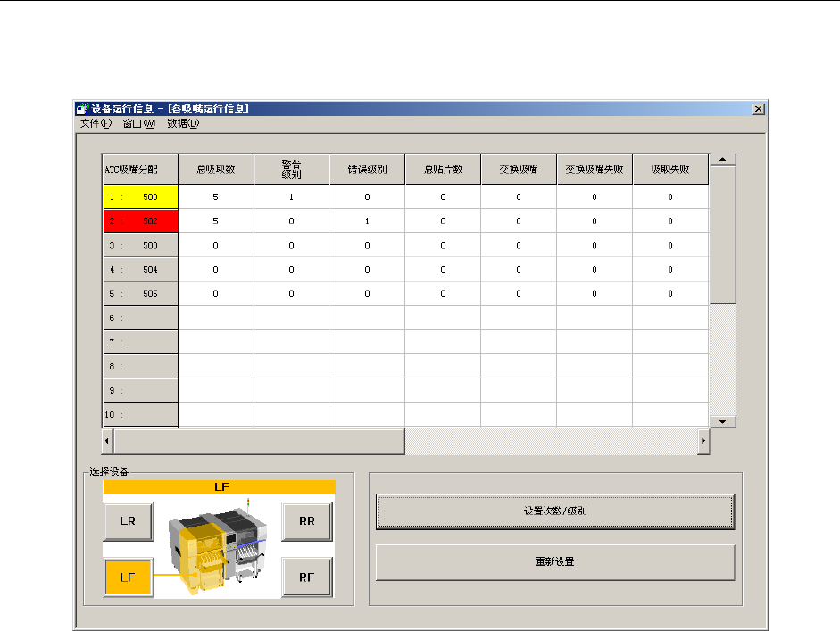Click 总吸取数 value 0 in row 503
The width and height of the screenshot is (840, 631).
pos(216,245)
